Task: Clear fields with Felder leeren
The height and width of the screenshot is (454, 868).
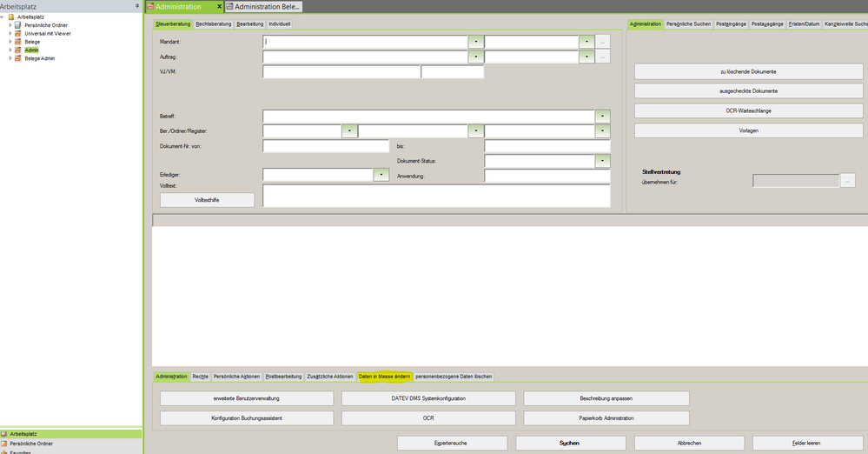Action: coord(808,444)
